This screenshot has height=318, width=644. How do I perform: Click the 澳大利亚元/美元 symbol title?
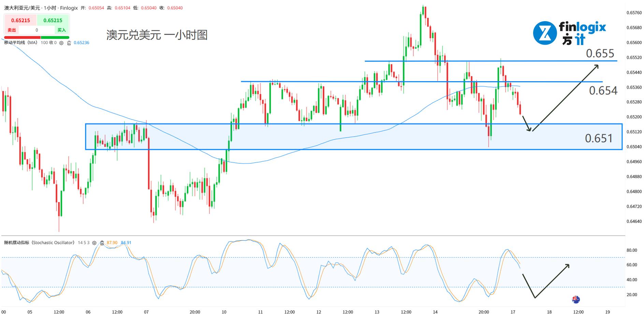(22, 8)
